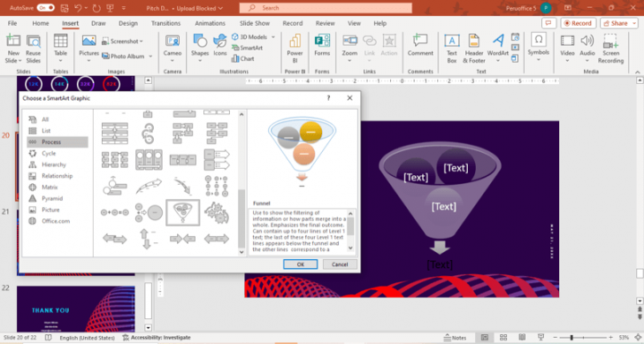Switch to Slide Show tab
644x344 pixels.
point(255,23)
